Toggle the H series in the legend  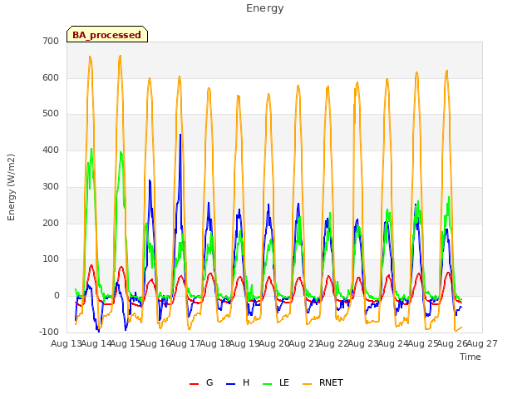coord(238,382)
